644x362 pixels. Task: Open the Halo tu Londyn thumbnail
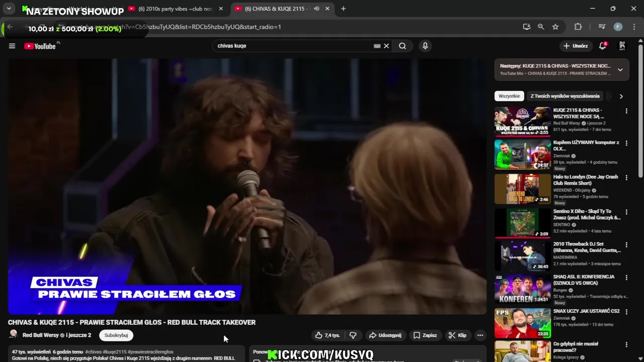tap(522, 189)
